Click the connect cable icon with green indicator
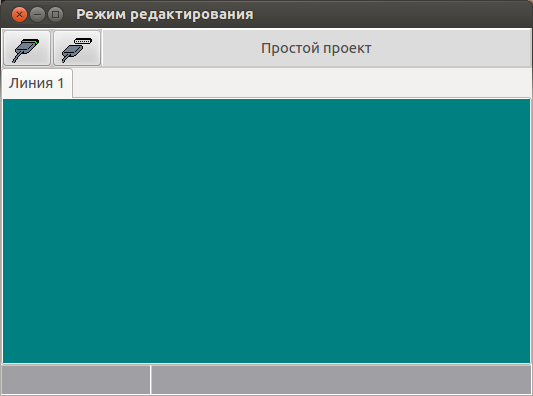The height and width of the screenshot is (396, 533). 27,48
